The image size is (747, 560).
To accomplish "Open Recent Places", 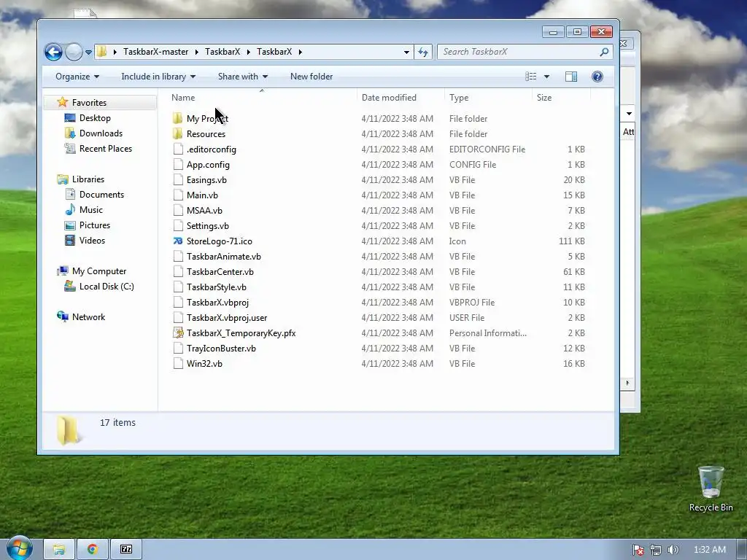I will coord(106,149).
